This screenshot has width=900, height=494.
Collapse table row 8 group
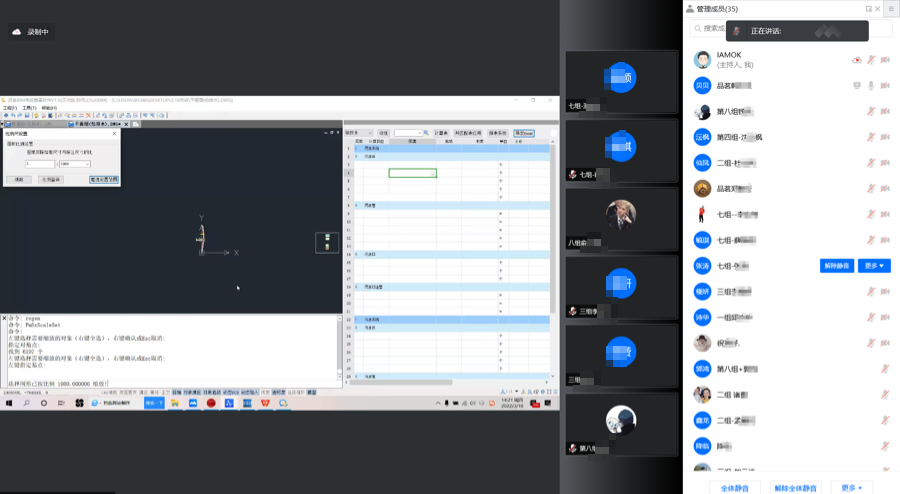click(x=356, y=205)
